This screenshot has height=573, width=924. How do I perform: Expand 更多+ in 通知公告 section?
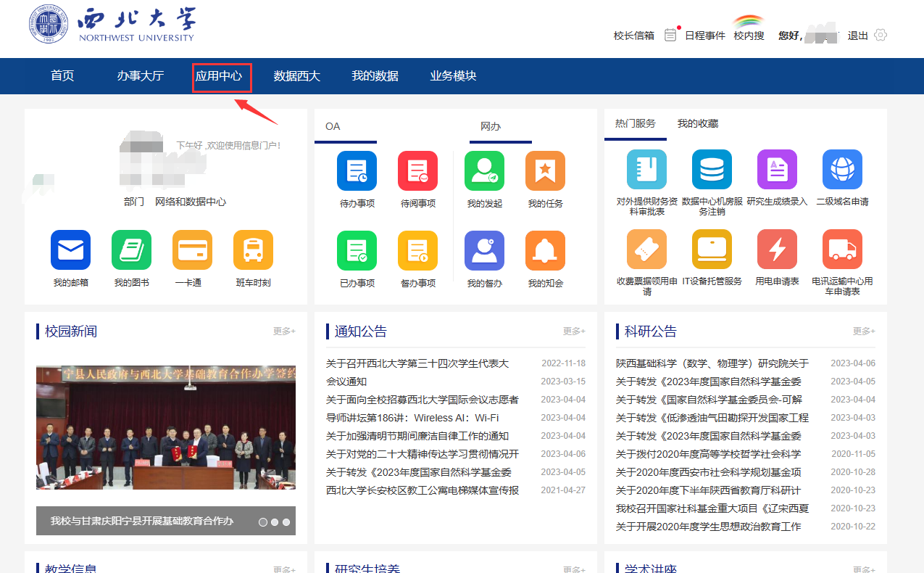click(x=574, y=331)
